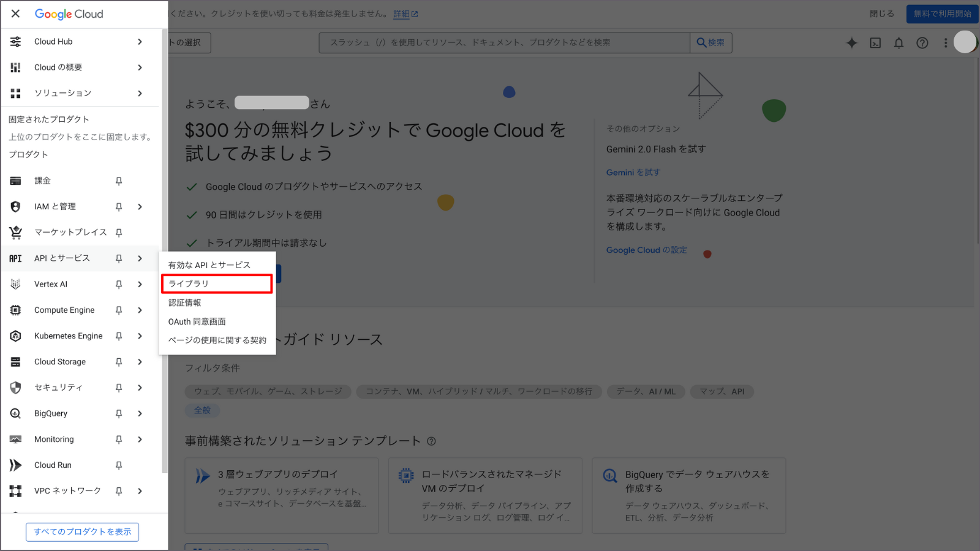Pin API とサービス product

[119, 258]
